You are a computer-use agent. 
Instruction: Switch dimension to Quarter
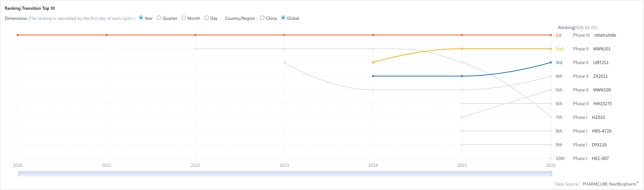pyautogui.click(x=159, y=18)
